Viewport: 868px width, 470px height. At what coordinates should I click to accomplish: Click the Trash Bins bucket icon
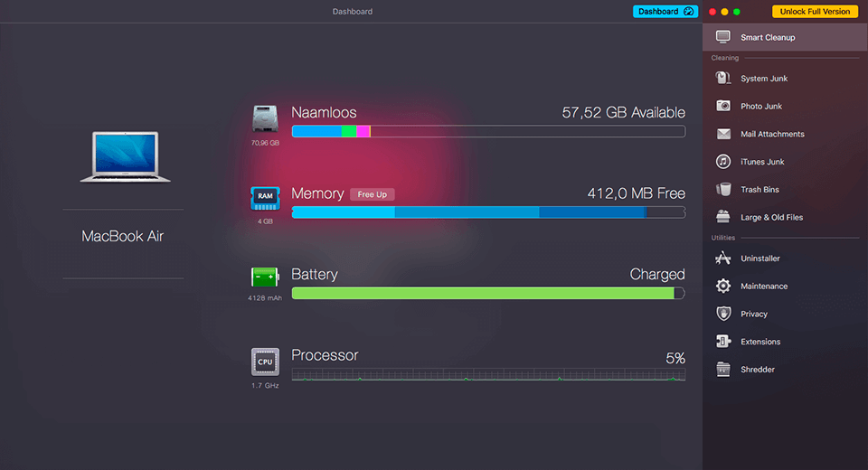[x=723, y=189]
